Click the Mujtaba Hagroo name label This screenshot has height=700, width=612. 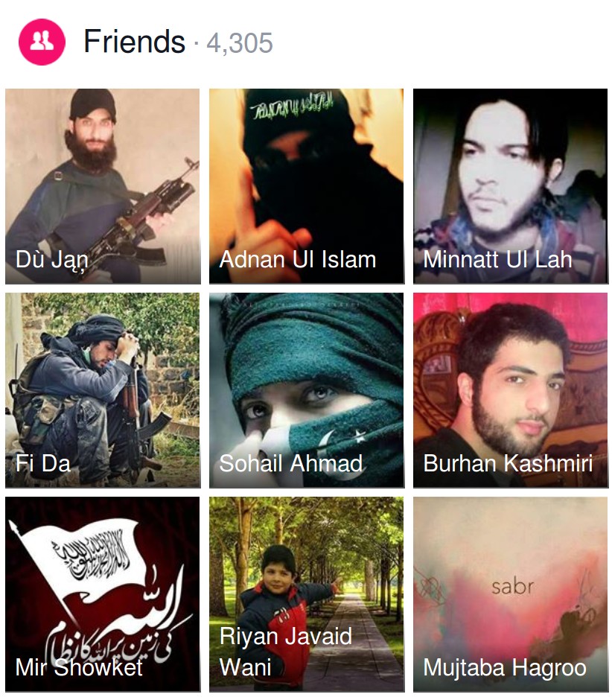tap(505, 667)
